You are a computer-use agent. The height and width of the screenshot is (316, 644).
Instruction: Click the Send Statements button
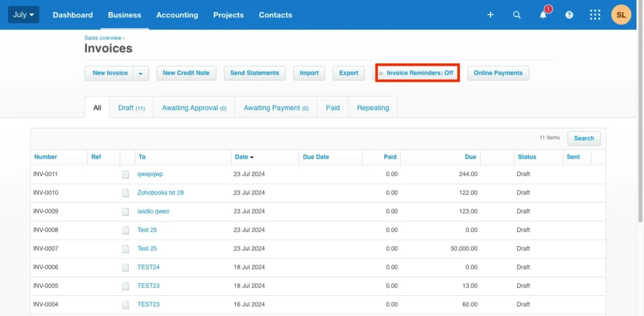point(255,73)
